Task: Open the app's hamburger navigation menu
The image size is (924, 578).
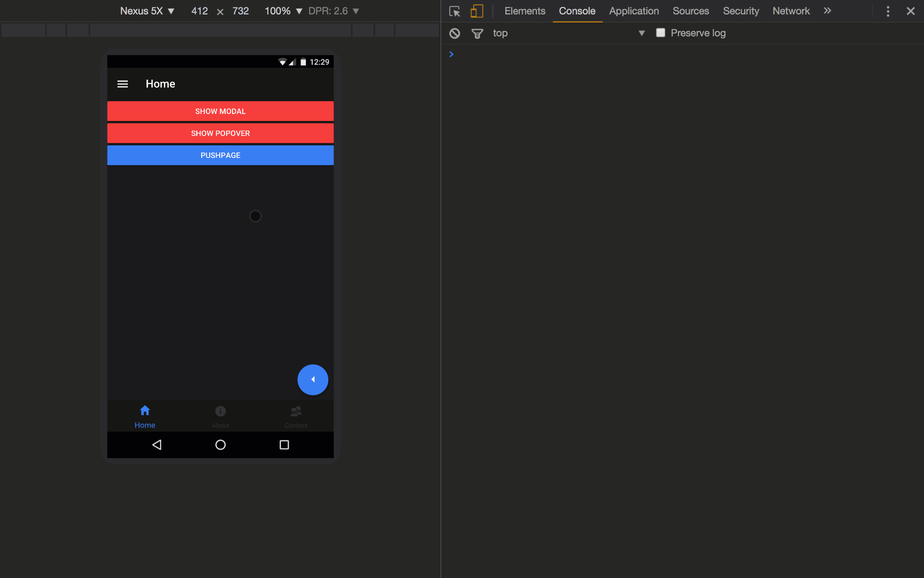Action: point(122,84)
